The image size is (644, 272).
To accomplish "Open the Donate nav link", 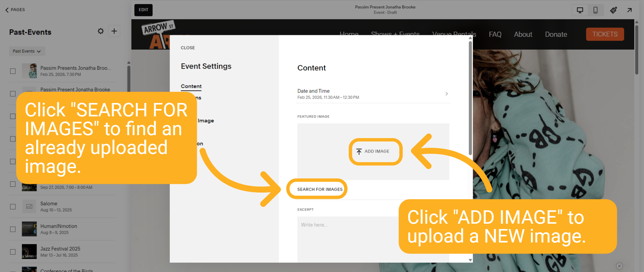I will click(556, 34).
